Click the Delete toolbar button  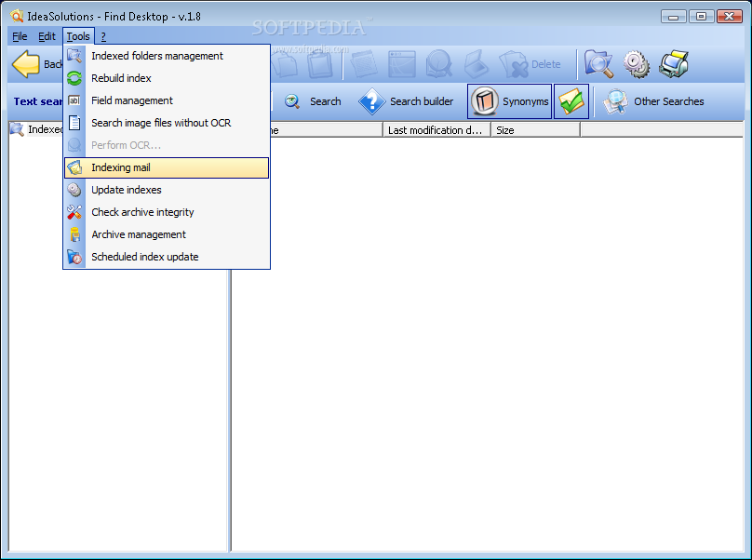[x=530, y=64]
